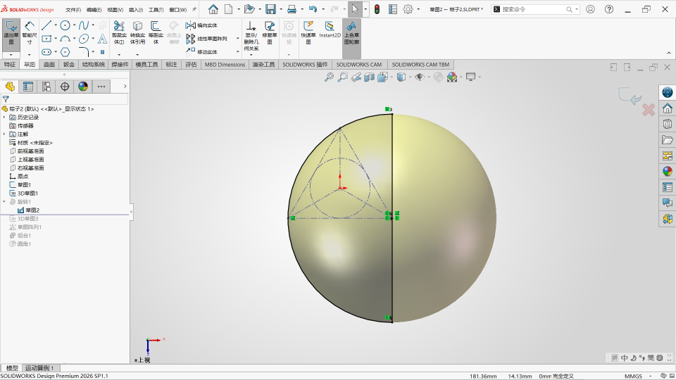Switch to the 特征 ribbon tab

pyautogui.click(x=9, y=64)
